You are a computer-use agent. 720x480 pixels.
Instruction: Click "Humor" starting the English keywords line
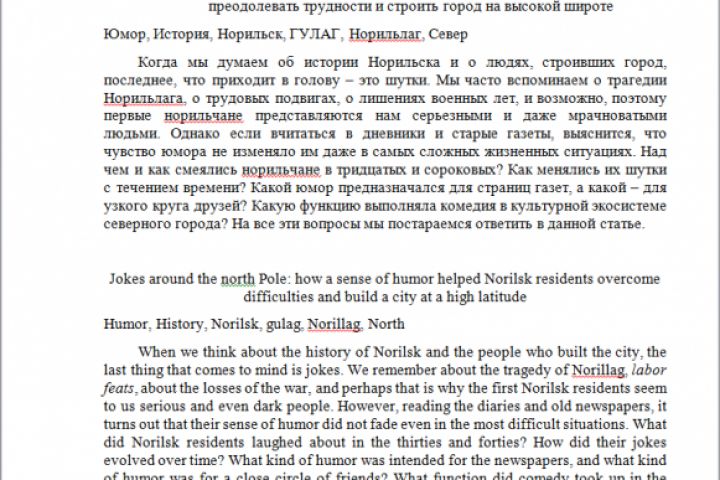pyautogui.click(x=126, y=324)
